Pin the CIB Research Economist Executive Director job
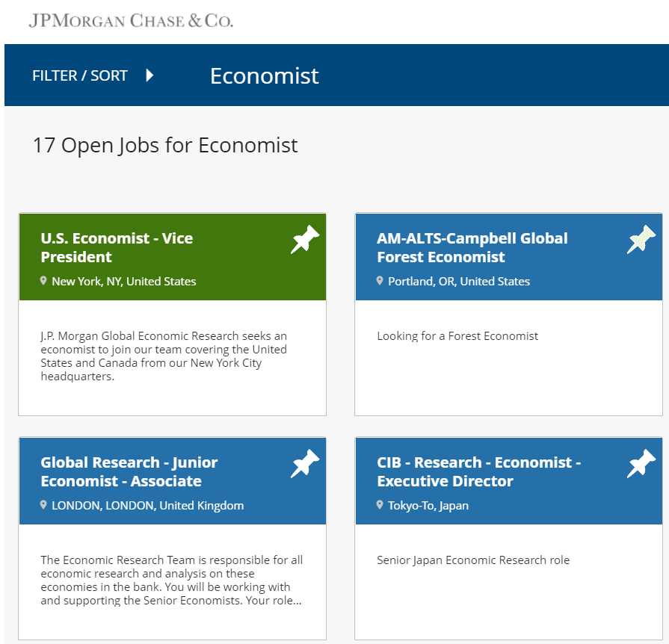This screenshot has height=644, width=669. [641, 464]
